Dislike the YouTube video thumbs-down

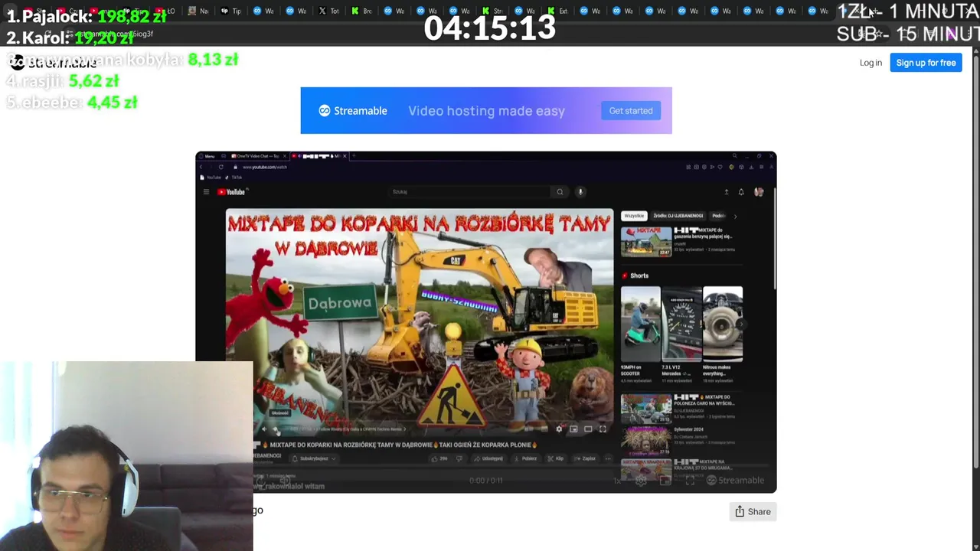pos(459,458)
